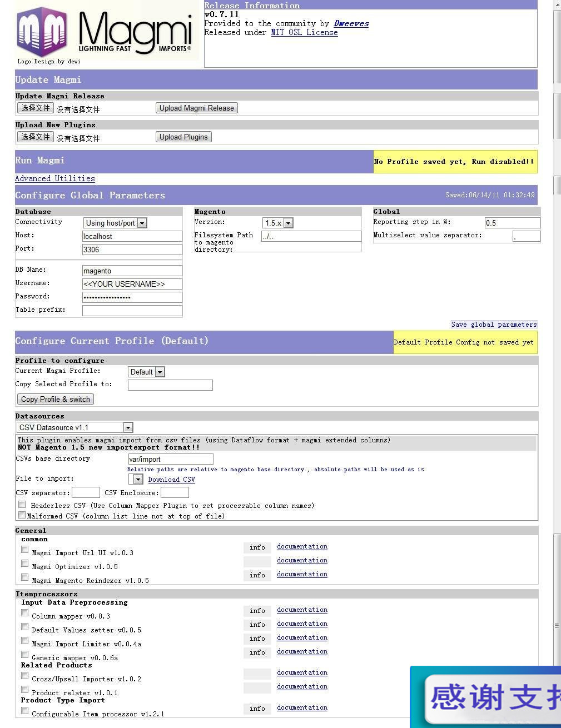Image resolution: width=561 pixels, height=728 pixels.
Task: Open the Dweeves author link
Action: pyautogui.click(x=351, y=23)
